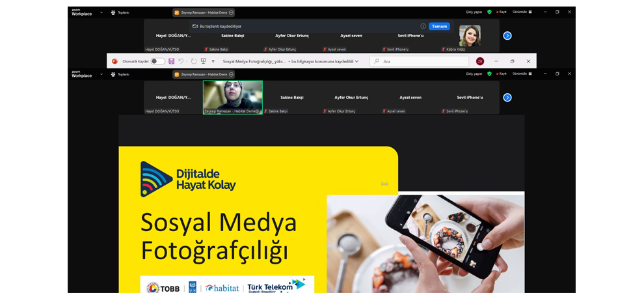Viewport: 644px width, 293px height.
Task: Select Sakine Bakşi tile in lower strip
Action: (292, 98)
